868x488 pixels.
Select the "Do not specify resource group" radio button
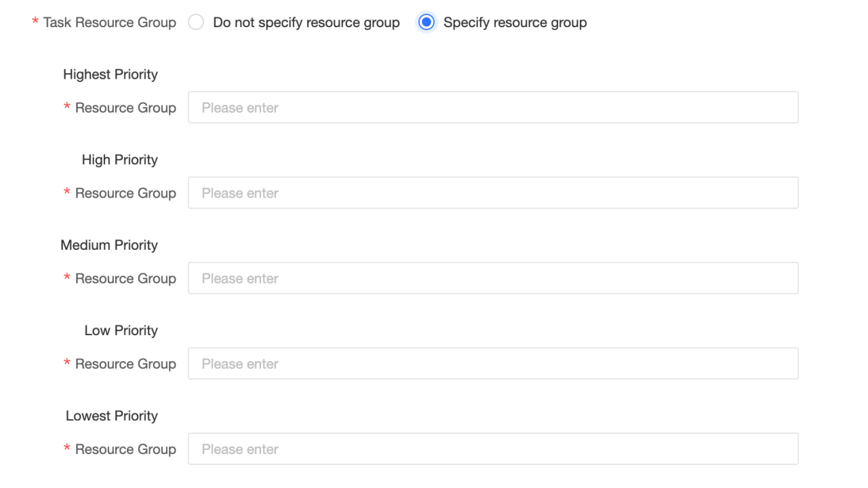coord(196,22)
